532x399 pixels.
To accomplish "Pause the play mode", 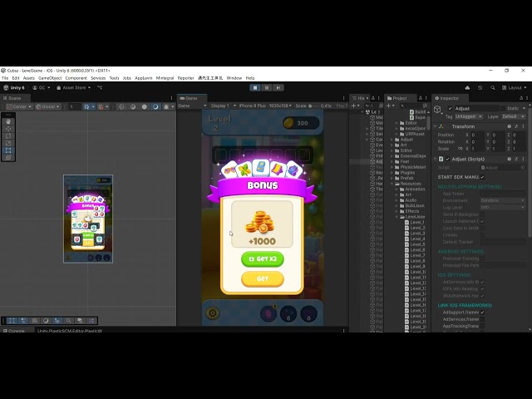I will coord(267,87).
